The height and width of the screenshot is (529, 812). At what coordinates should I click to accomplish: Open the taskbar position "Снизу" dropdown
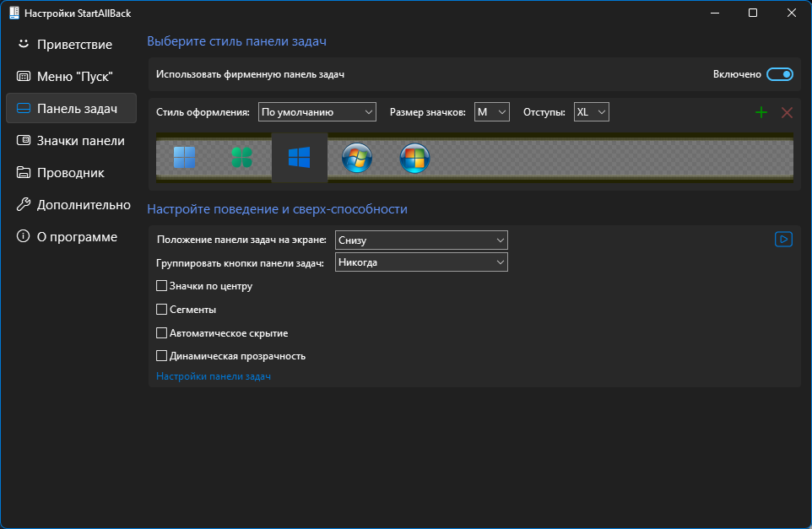(421, 240)
